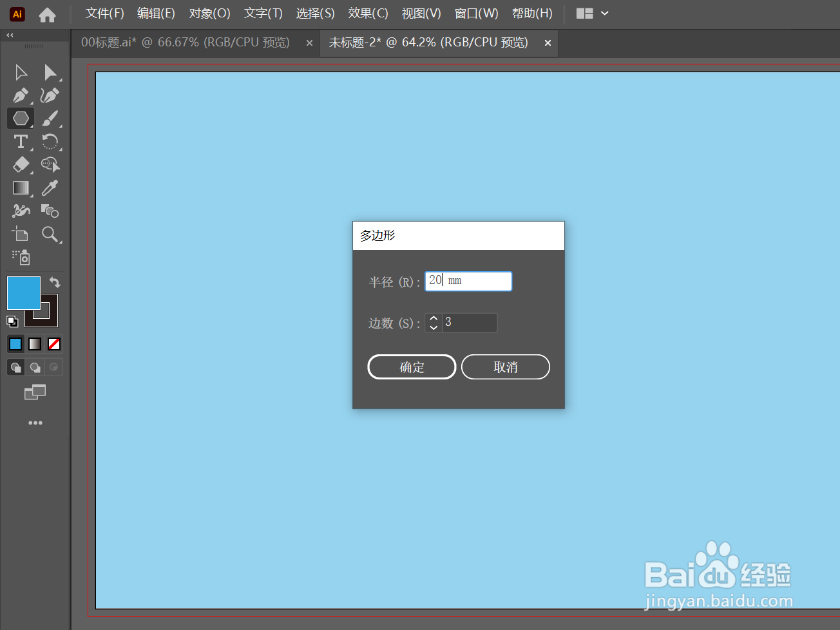This screenshot has width=840, height=630.
Task: Select the Eyedropper tool
Action: pyautogui.click(x=50, y=188)
